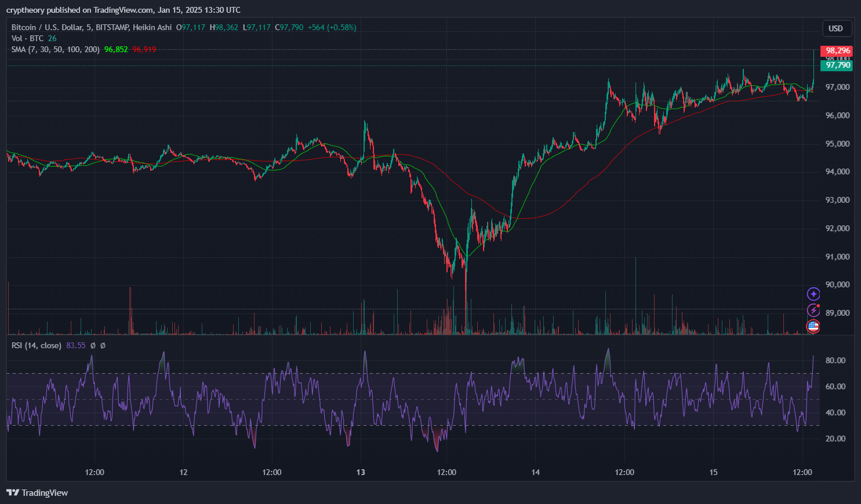Image resolution: width=861 pixels, height=504 pixels.
Task: Click the date label 14 on time axis
Action: point(536,472)
